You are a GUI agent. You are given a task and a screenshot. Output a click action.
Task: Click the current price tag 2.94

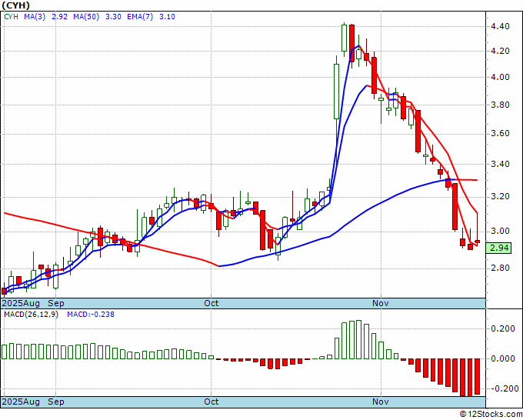click(x=498, y=248)
